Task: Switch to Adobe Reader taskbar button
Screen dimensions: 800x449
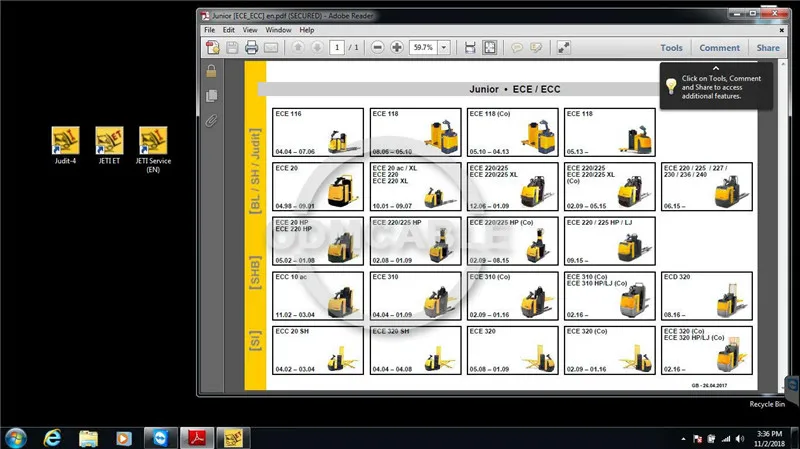Action: coord(197,438)
